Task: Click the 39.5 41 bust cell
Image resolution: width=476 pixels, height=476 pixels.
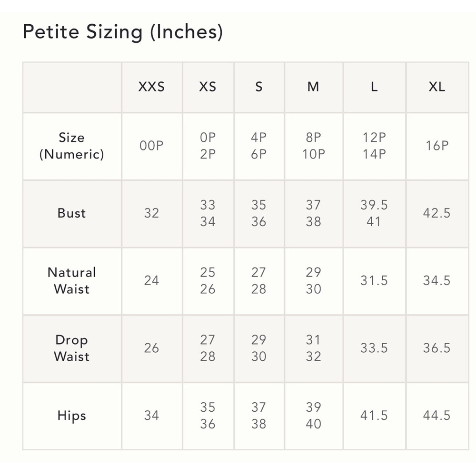Action: [x=374, y=213]
